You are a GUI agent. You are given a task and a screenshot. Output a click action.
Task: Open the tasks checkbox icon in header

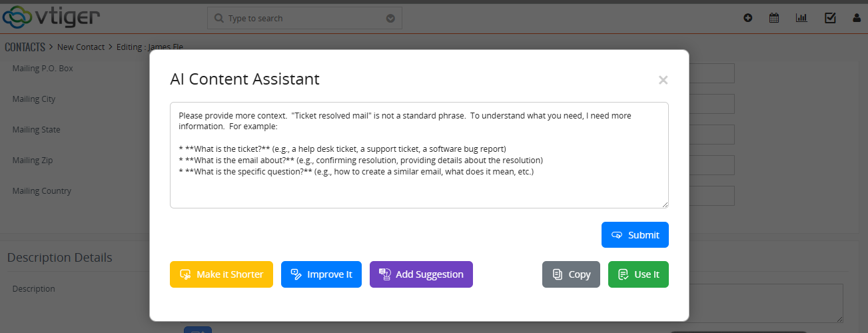click(x=830, y=18)
